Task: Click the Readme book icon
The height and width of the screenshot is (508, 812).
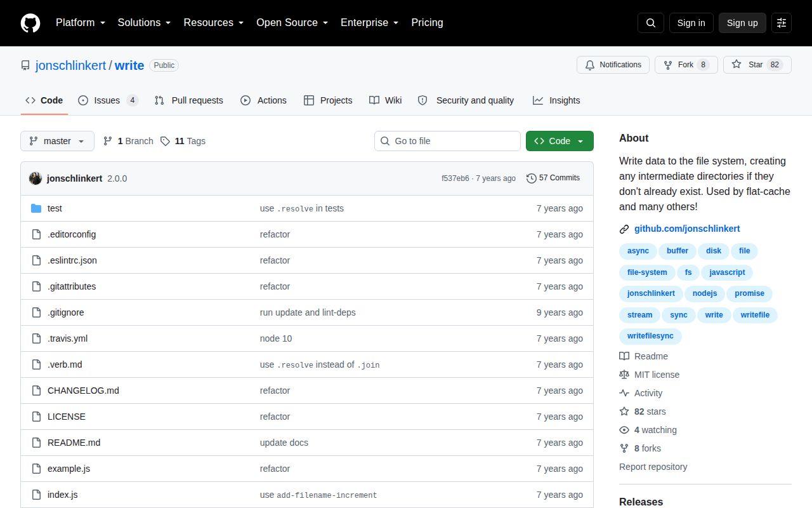Action: (624, 356)
